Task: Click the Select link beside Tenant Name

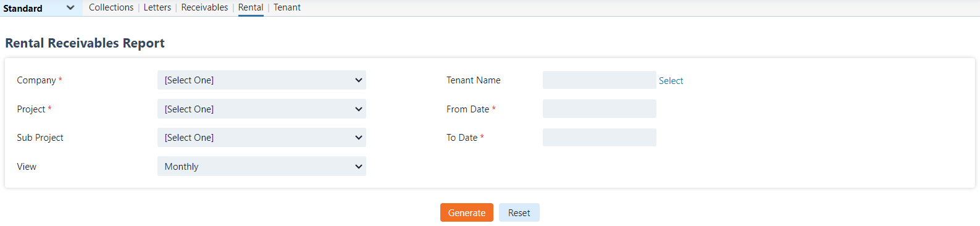Action: click(671, 81)
